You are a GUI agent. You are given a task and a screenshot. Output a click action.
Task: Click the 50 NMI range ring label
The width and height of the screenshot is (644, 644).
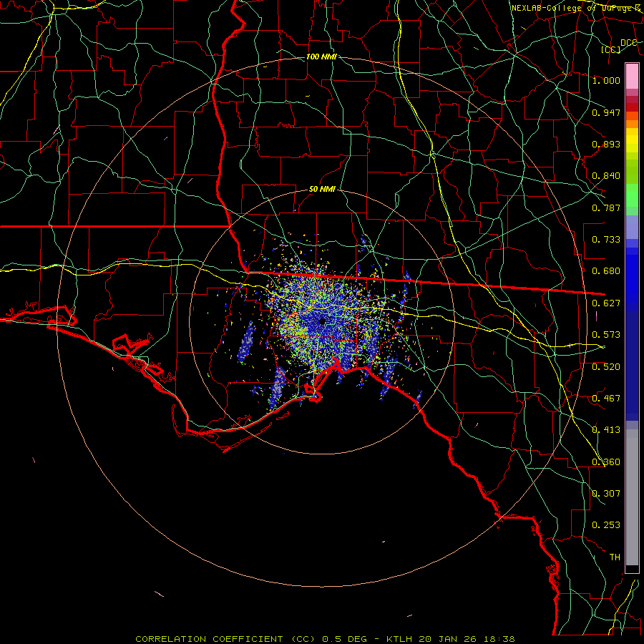pyautogui.click(x=322, y=190)
